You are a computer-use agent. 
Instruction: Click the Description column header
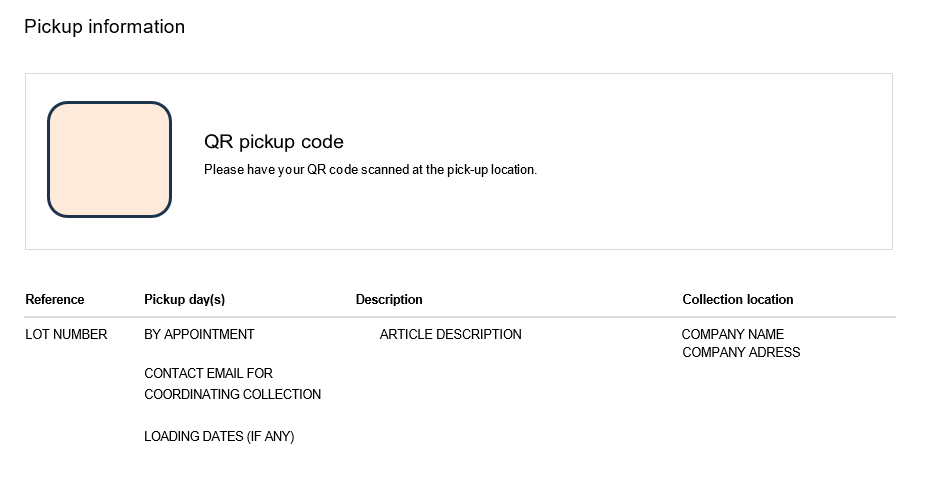click(x=389, y=300)
